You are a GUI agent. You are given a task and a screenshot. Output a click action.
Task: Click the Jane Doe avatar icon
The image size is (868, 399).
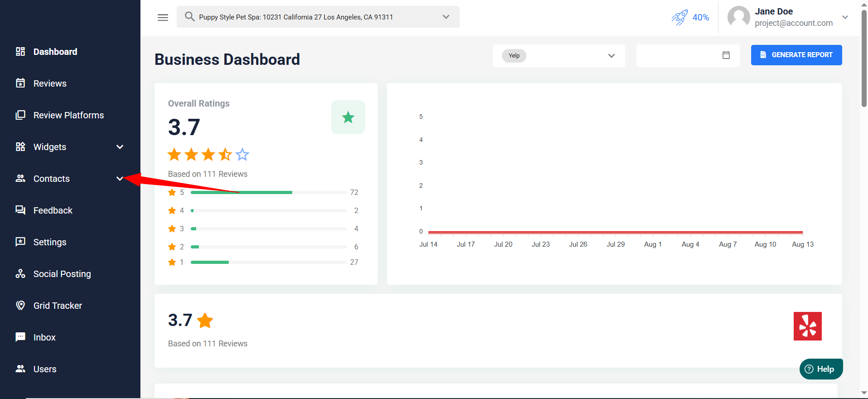click(x=738, y=17)
